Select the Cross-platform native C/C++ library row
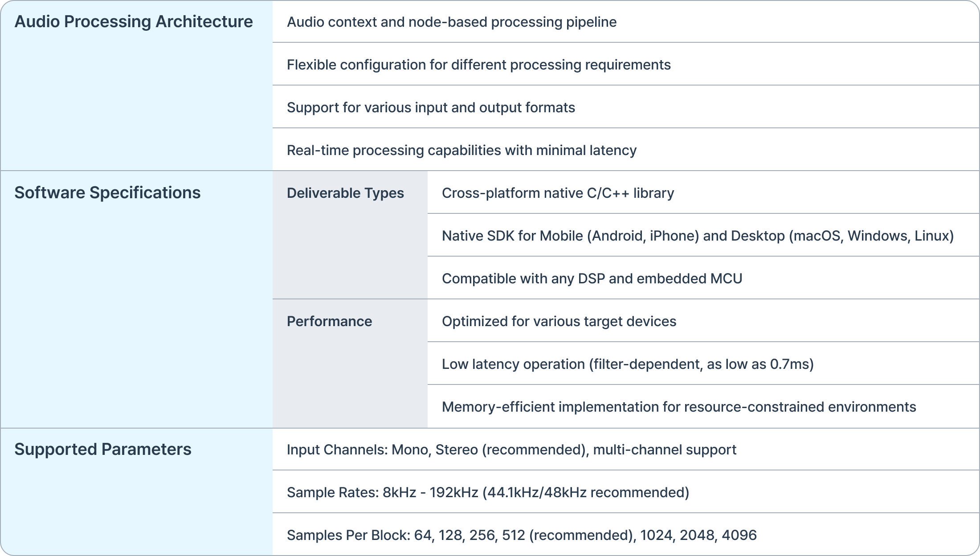This screenshot has height=556, width=980. tap(558, 193)
